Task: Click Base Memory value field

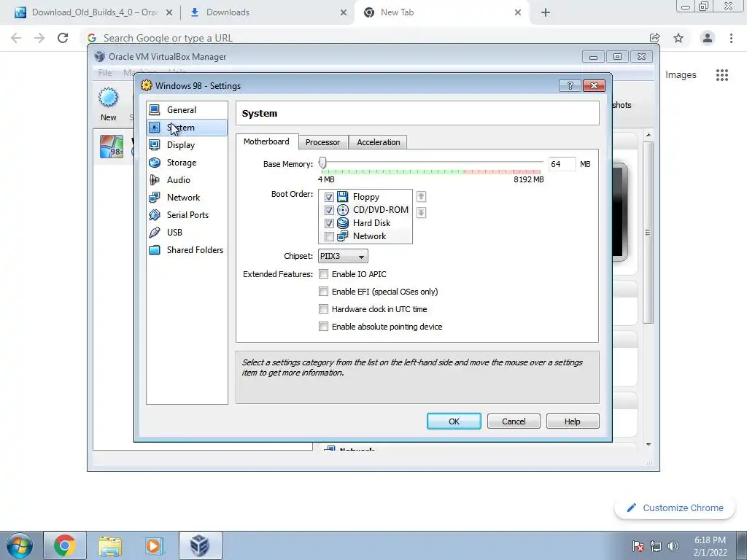Action: (x=562, y=164)
